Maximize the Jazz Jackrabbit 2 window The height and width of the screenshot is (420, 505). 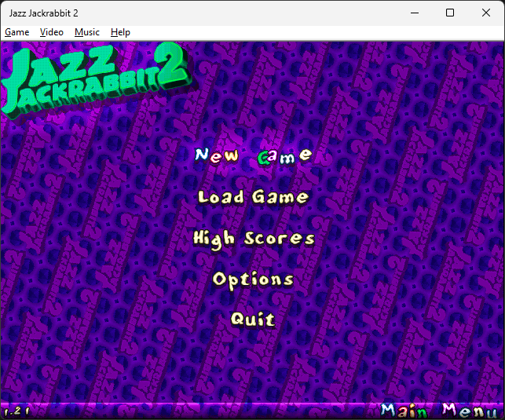click(x=450, y=13)
